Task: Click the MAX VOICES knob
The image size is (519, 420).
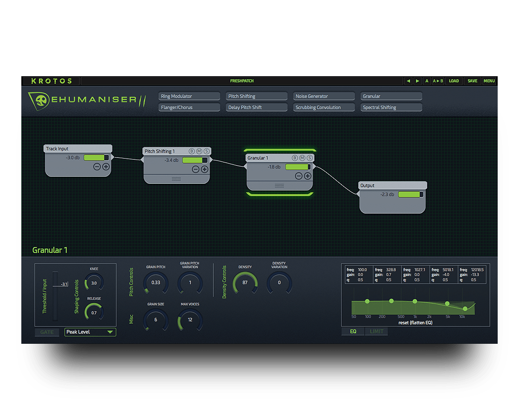Action: point(190,320)
